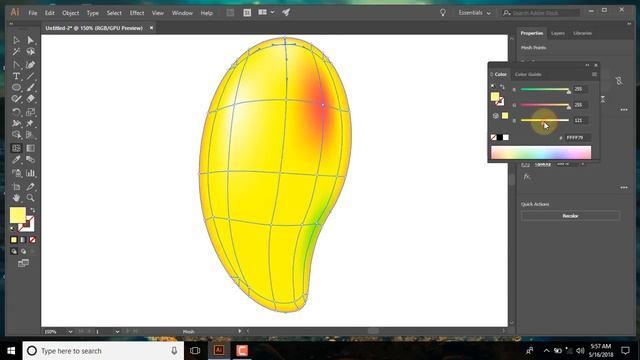Select the Mesh tool
This screenshot has width=640, height=360.
pyautogui.click(x=16, y=148)
